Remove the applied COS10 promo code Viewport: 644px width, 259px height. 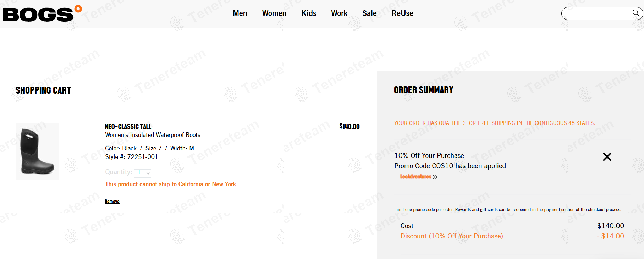[x=607, y=157]
